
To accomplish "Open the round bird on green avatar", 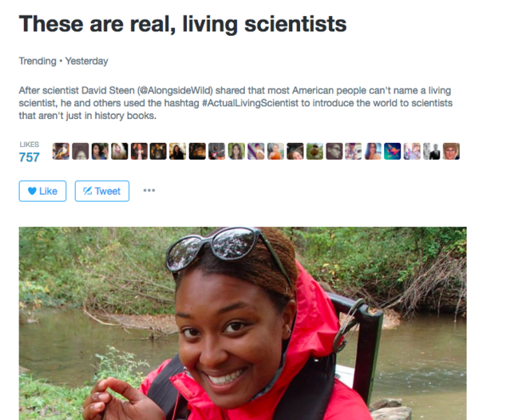I will point(314,151).
